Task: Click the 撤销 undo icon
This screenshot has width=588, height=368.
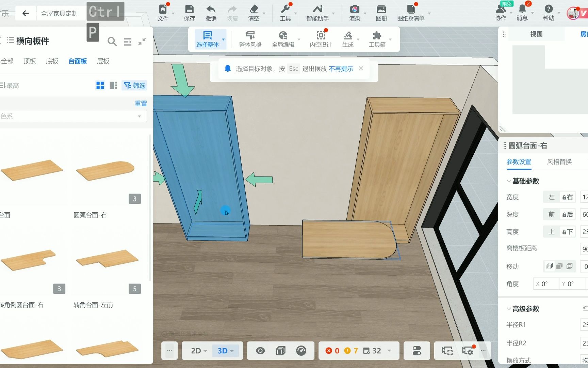Action: pyautogui.click(x=211, y=13)
